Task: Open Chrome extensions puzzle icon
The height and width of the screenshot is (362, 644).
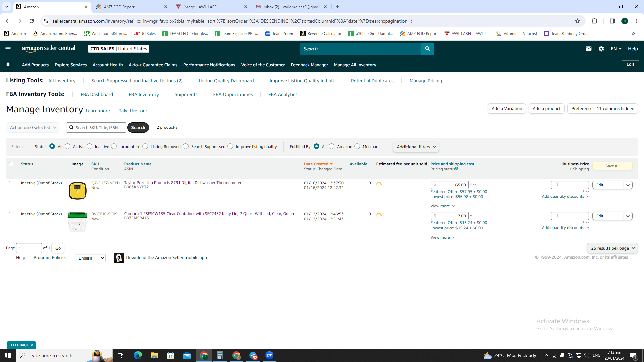Action: pyautogui.click(x=594, y=21)
